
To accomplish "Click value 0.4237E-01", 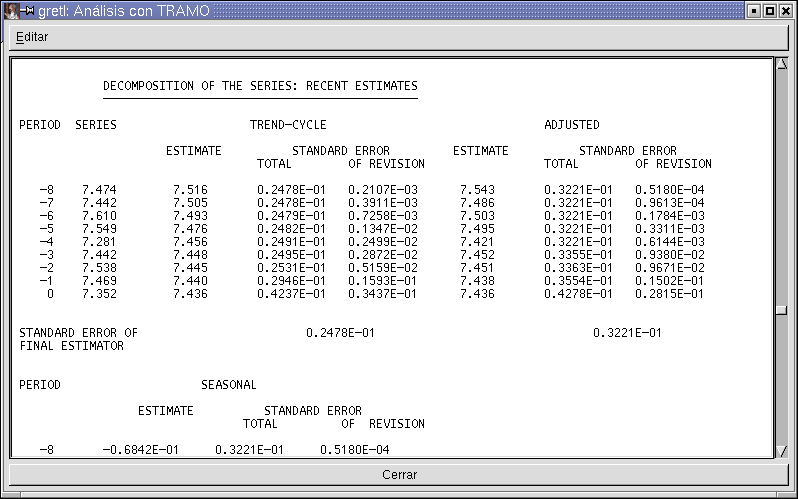I will click(291, 294).
